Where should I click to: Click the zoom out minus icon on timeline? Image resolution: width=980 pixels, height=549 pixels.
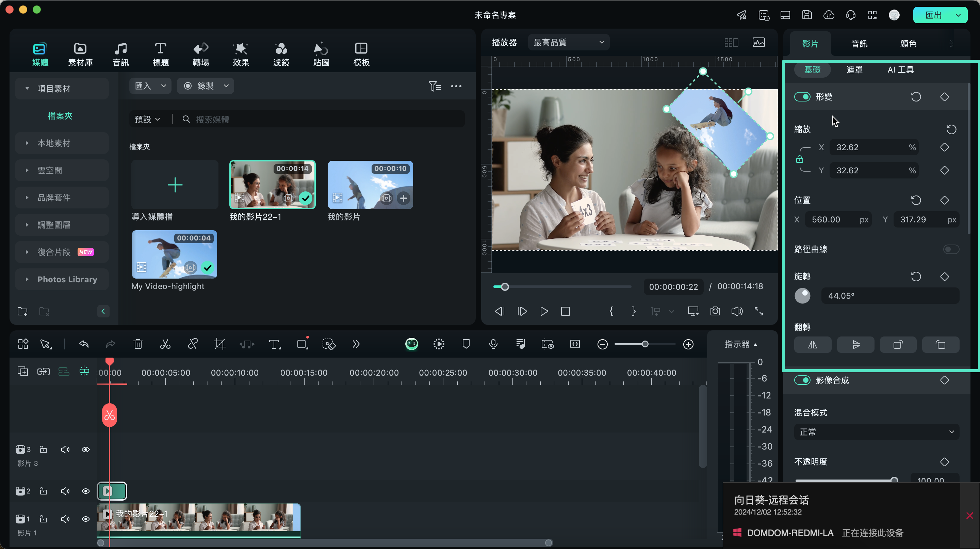602,344
